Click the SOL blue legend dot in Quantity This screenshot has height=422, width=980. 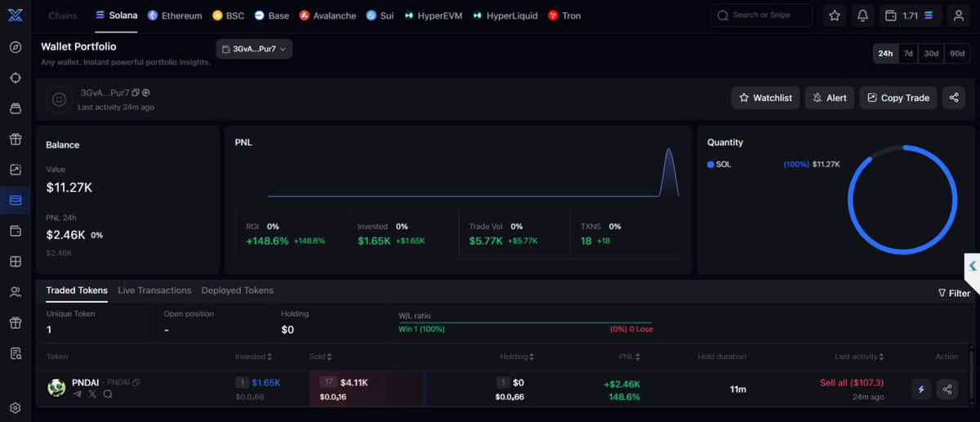tap(710, 164)
